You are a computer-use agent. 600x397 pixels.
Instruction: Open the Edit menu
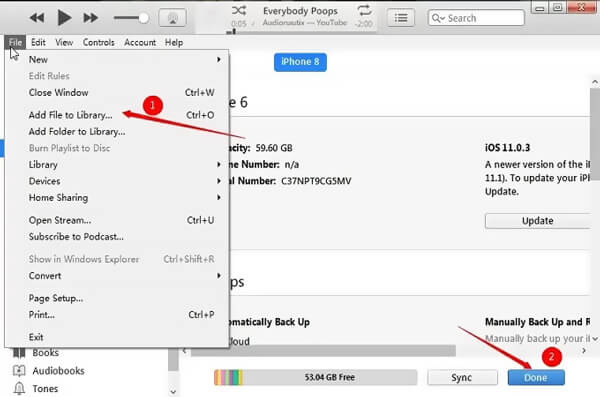[38, 42]
